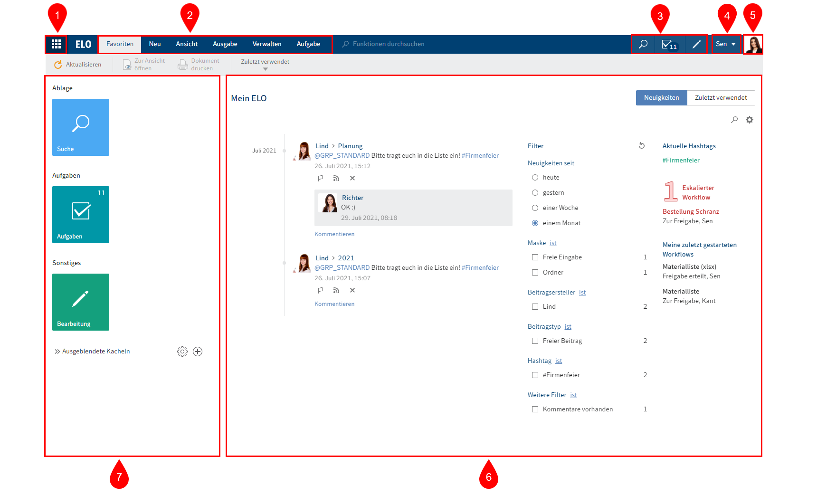Open the Bearbeitung tile
Viewport: 817px width, 504px height.
click(x=81, y=302)
